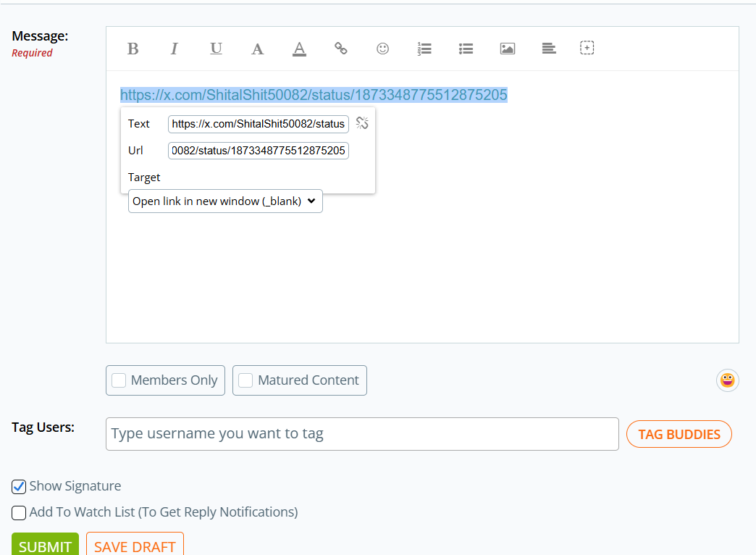
Task: Open the font color picker
Action: tap(299, 49)
